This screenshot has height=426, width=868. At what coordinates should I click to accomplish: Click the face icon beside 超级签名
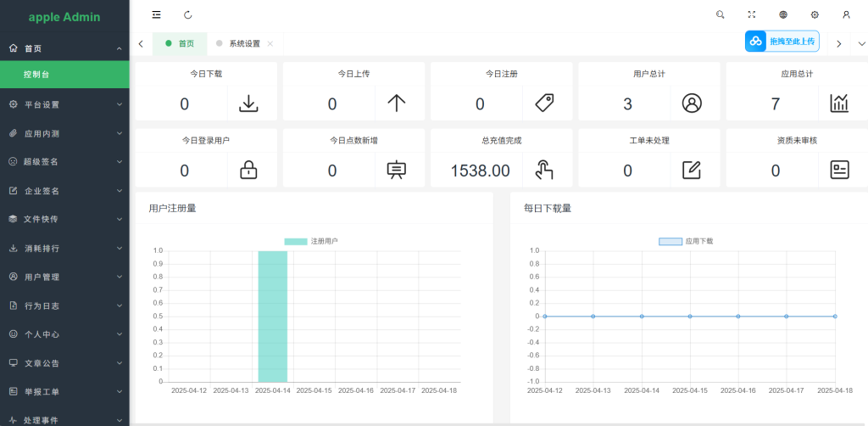coord(12,162)
